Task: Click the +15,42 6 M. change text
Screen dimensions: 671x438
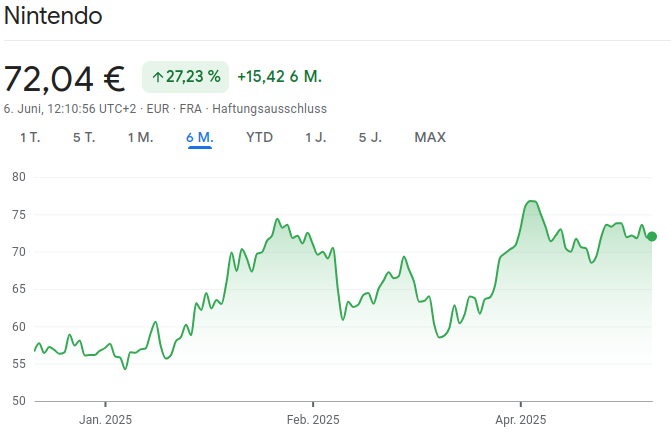Action: tap(279, 77)
